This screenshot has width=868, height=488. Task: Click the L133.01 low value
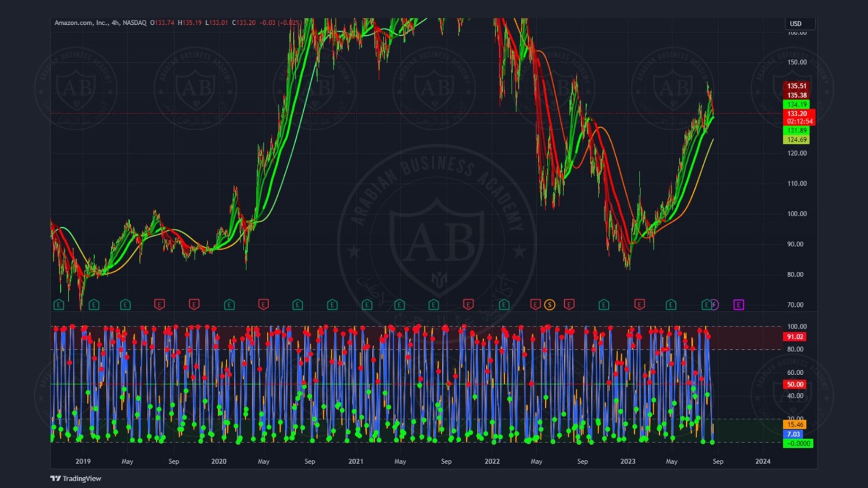[217, 23]
